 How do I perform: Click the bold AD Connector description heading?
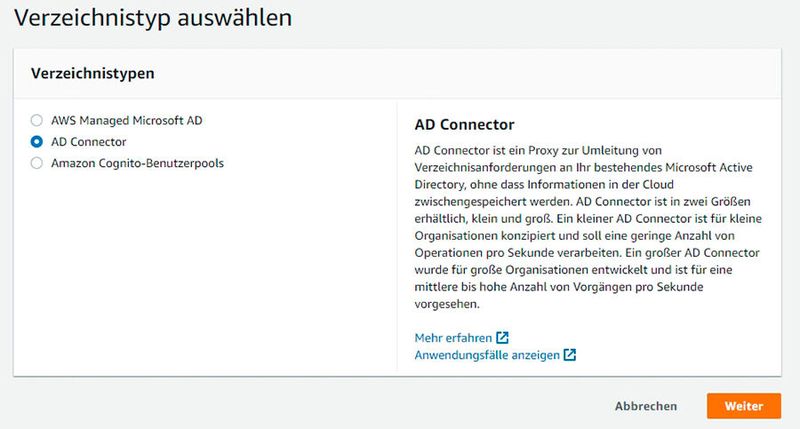[x=464, y=125]
